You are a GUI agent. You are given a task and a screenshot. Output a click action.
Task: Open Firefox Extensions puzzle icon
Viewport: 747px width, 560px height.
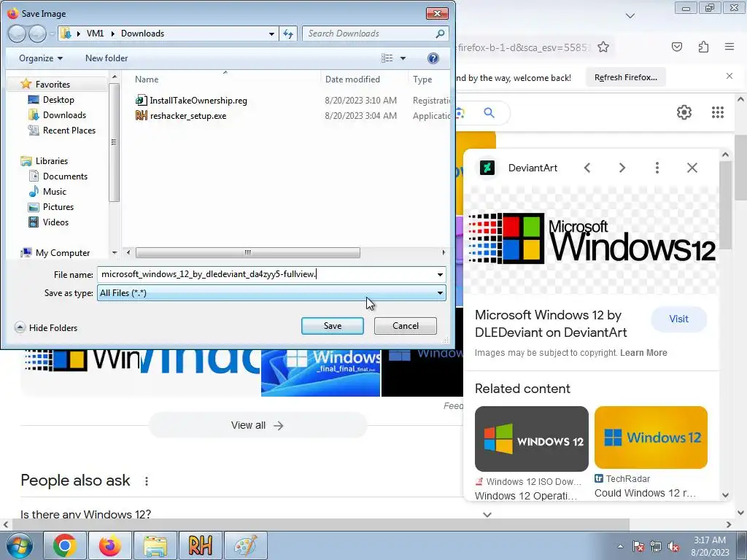704,47
